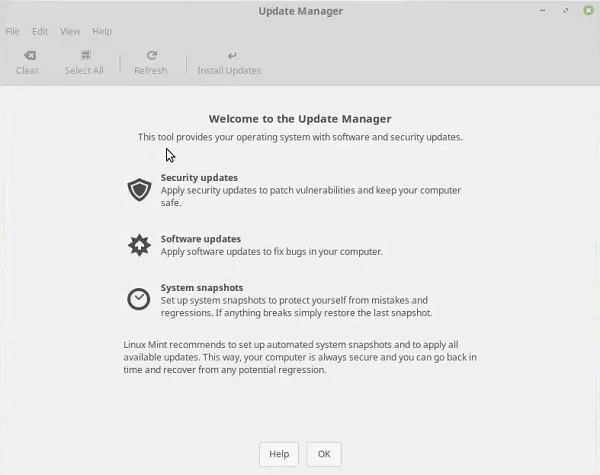The image size is (600, 475).
Task: Click the Select All toolbar icon
Action: point(86,55)
